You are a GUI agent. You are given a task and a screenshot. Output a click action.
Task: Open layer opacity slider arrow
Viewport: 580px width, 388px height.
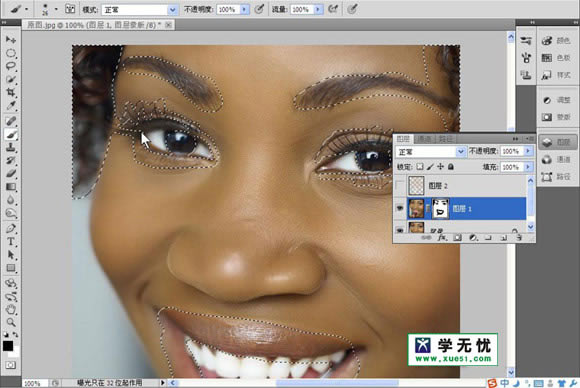[x=528, y=151]
